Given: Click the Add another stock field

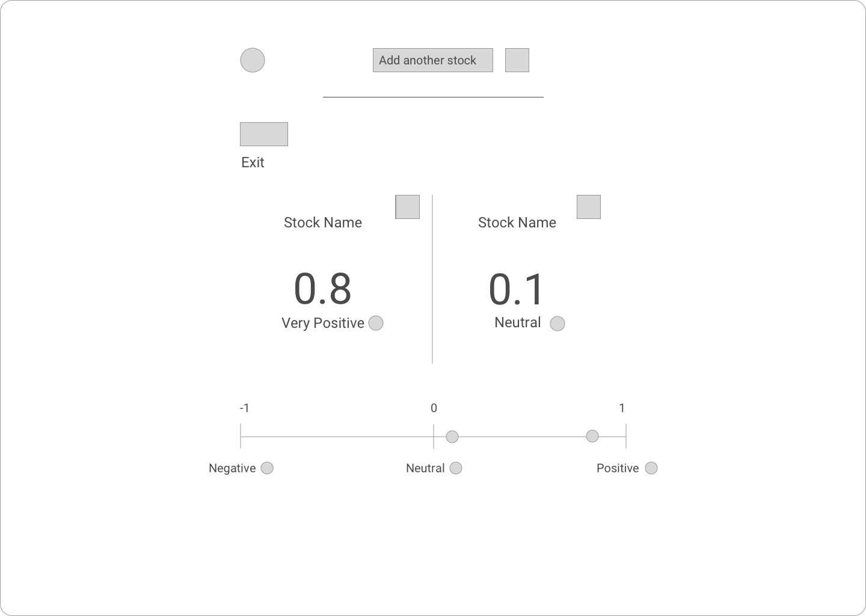Looking at the screenshot, I should [433, 60].
